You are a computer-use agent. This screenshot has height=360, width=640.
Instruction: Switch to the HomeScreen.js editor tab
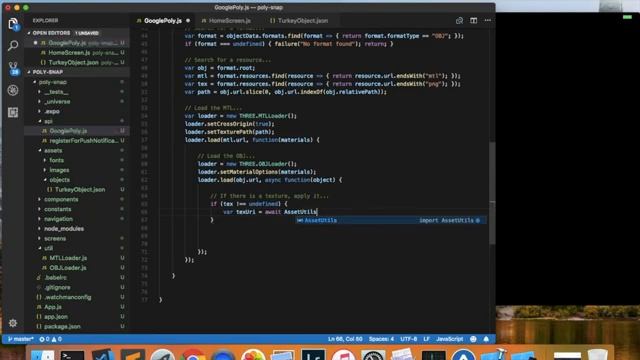point(229,20)
